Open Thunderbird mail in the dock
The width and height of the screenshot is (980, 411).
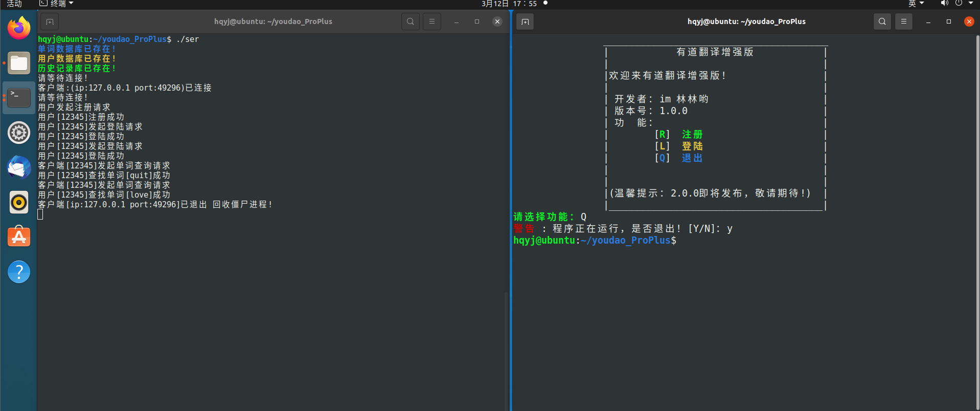click(19, 167)
